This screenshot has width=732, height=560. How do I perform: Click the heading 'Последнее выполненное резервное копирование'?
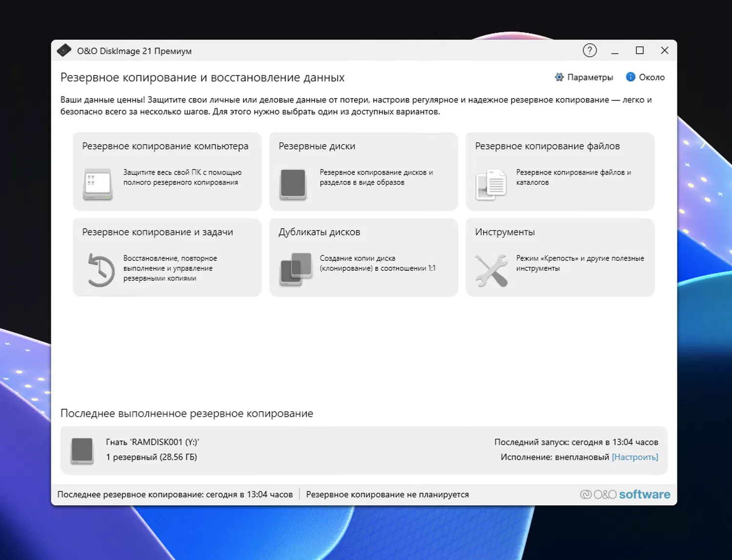[186, 413]
